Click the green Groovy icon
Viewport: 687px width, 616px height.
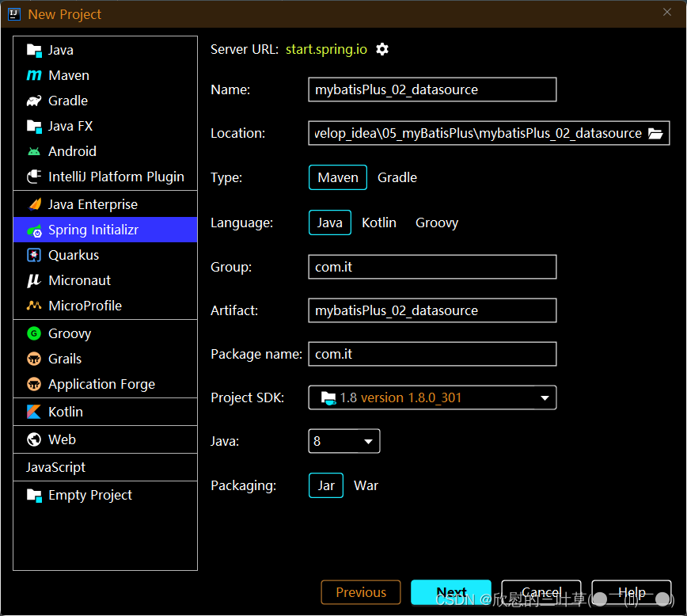pyautogui.click(x=34, y=333)
